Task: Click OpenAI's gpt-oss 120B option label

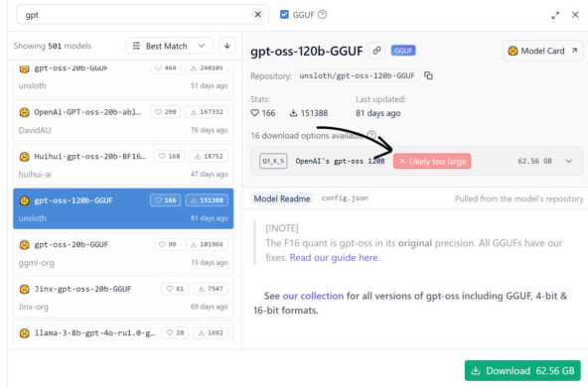Action: [340, 161]
